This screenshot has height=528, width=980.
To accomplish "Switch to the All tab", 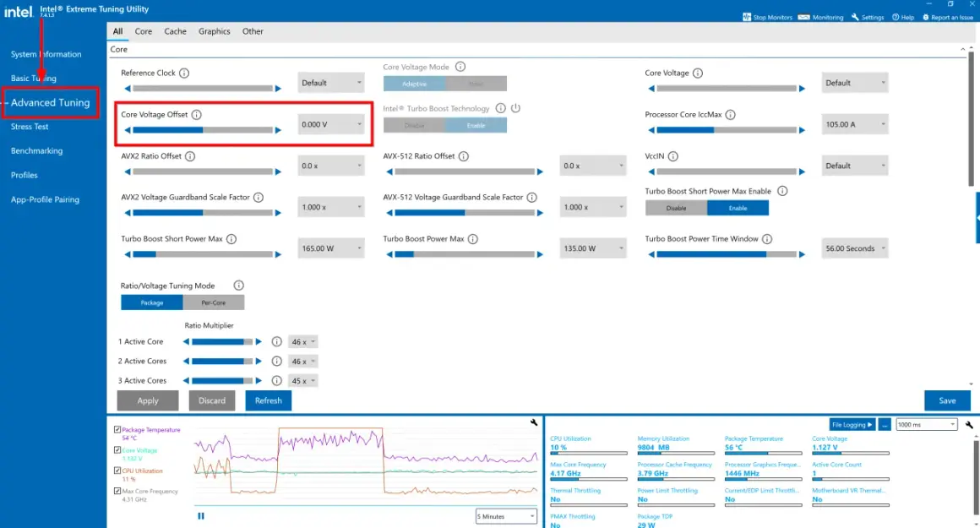I will pos(117,31).
